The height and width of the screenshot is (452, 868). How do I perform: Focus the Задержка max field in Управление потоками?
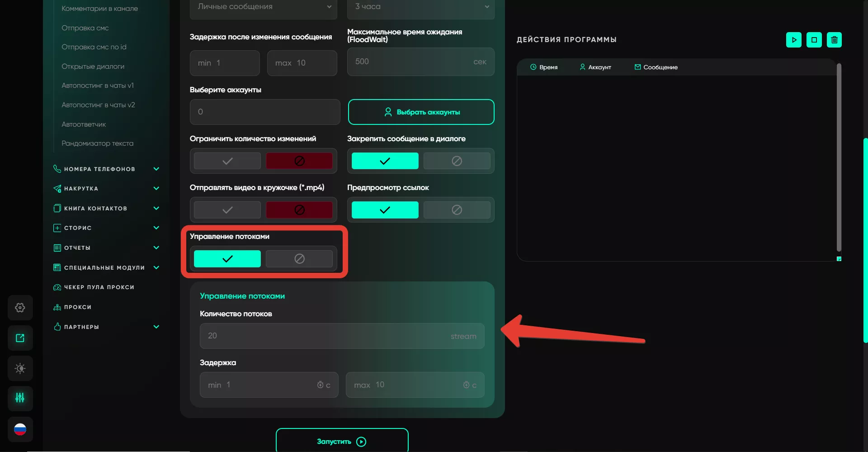415,385
